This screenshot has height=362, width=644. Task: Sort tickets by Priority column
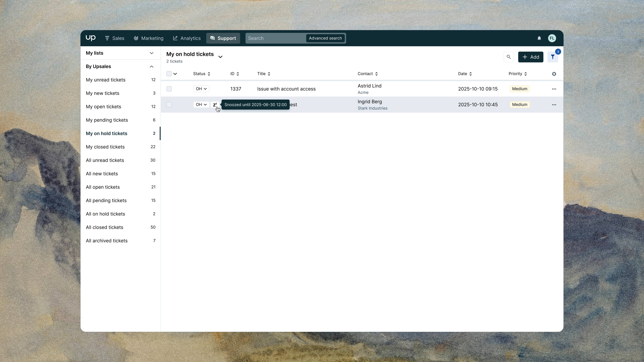point(518,74)
